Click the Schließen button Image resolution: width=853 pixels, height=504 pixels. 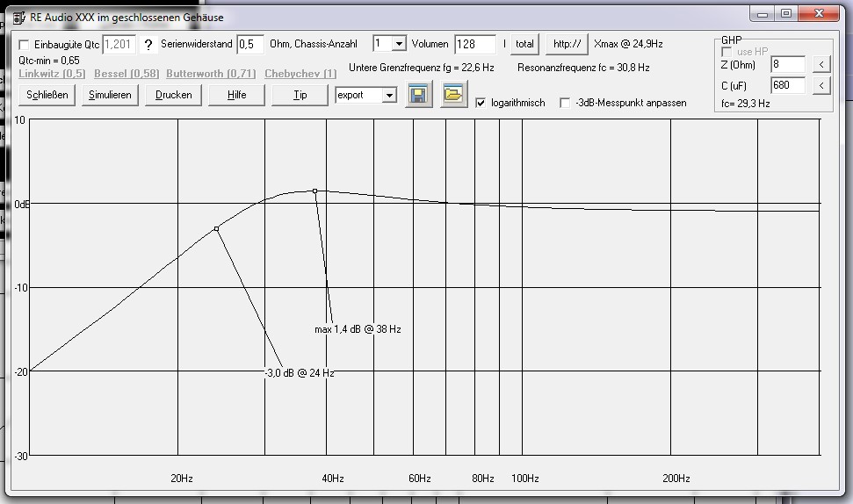pos(47,95)
